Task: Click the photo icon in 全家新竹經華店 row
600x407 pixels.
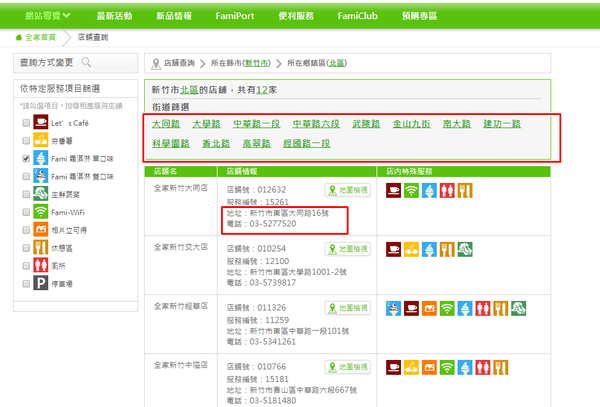Action: [x=429, y=308]
